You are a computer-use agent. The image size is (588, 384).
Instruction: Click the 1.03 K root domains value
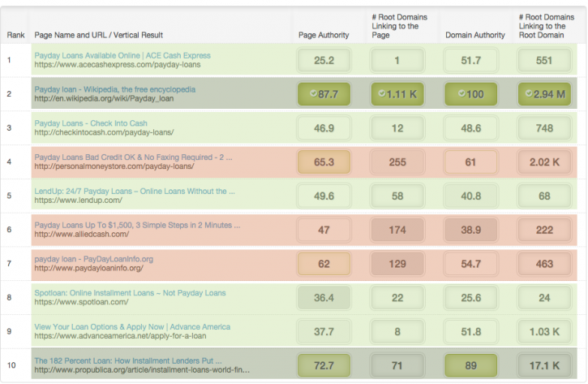(x=544, y=332)
